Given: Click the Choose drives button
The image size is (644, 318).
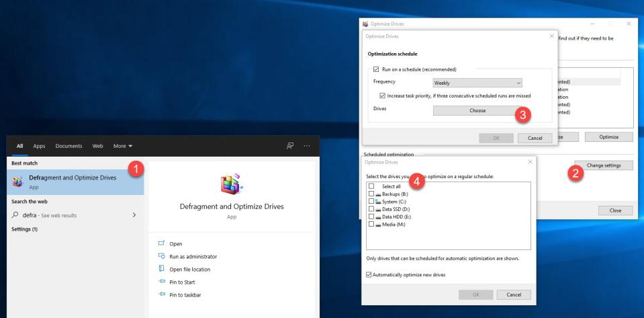Looking at the screenshot, I should (x=477, y=110).
